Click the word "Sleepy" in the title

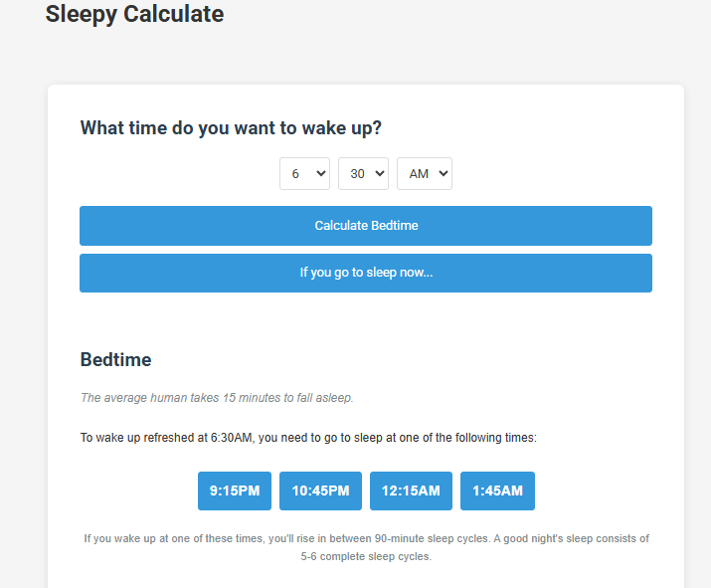[82, 14]
